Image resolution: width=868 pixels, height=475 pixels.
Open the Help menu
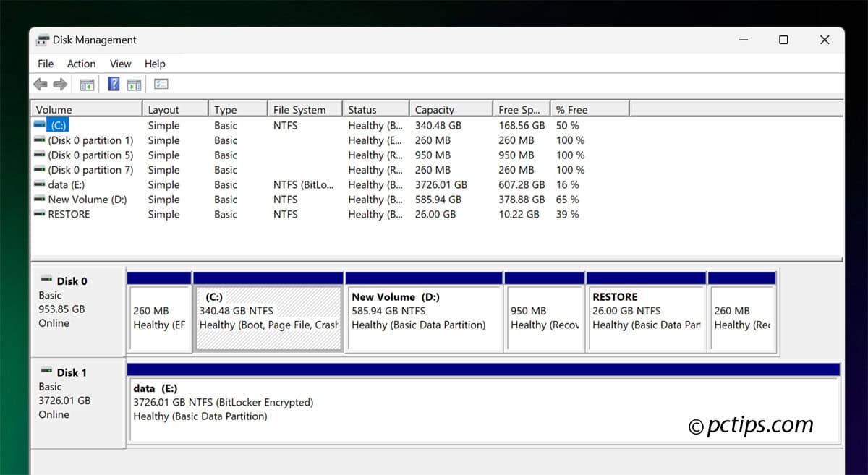tap(155, 64)
